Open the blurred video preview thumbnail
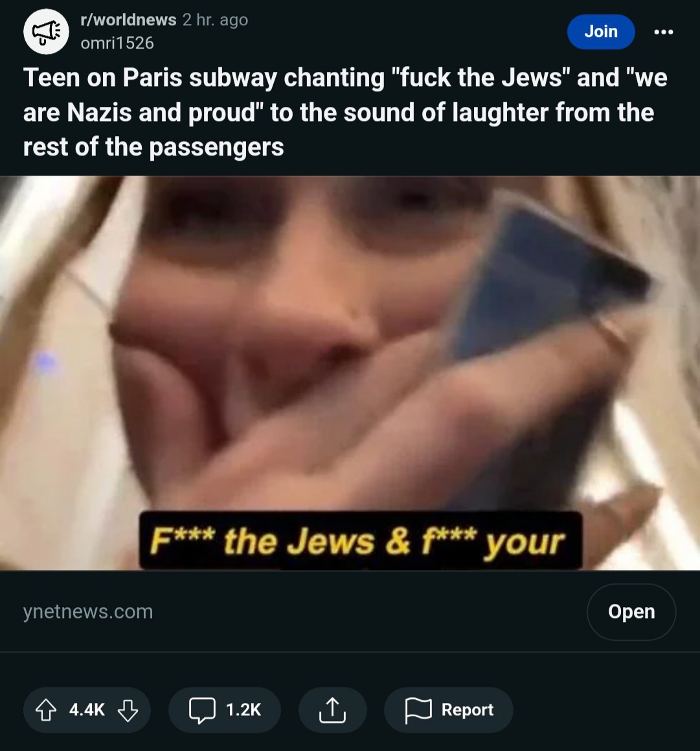 tap(350, 373)
